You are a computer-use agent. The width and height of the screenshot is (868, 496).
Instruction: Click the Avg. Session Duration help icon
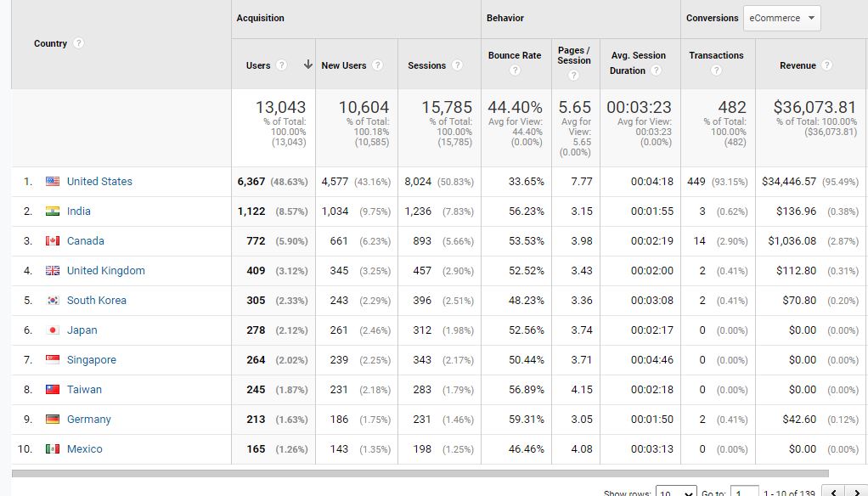click(656, 70)
